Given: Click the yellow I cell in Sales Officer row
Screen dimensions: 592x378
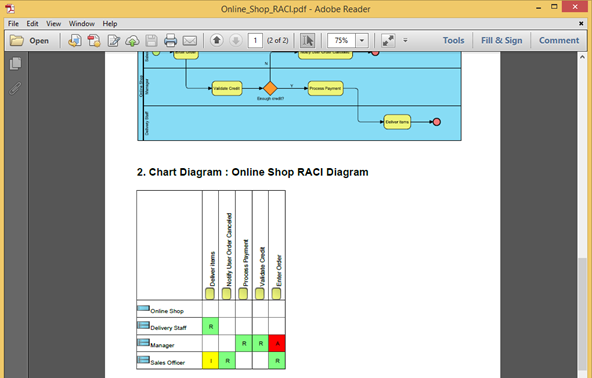Looking at the screenshot, I should (x=211, y=361).
